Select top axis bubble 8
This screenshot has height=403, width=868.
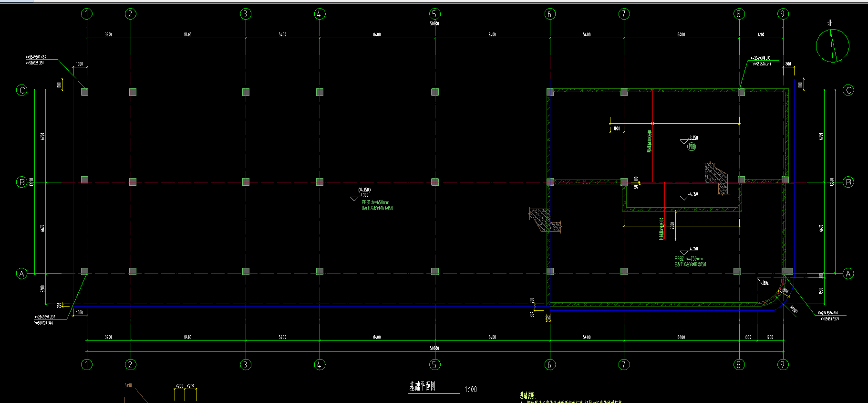click(739, 14)
